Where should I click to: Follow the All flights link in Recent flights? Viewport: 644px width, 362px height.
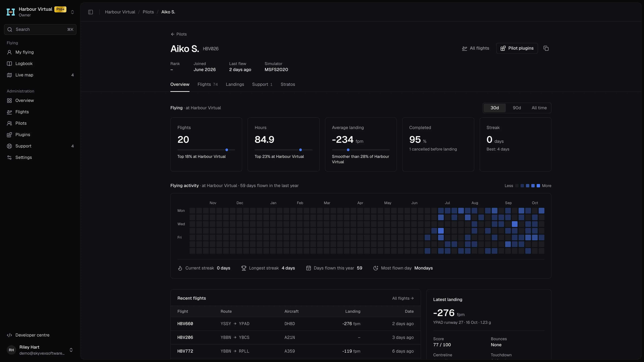click(403, 298)
